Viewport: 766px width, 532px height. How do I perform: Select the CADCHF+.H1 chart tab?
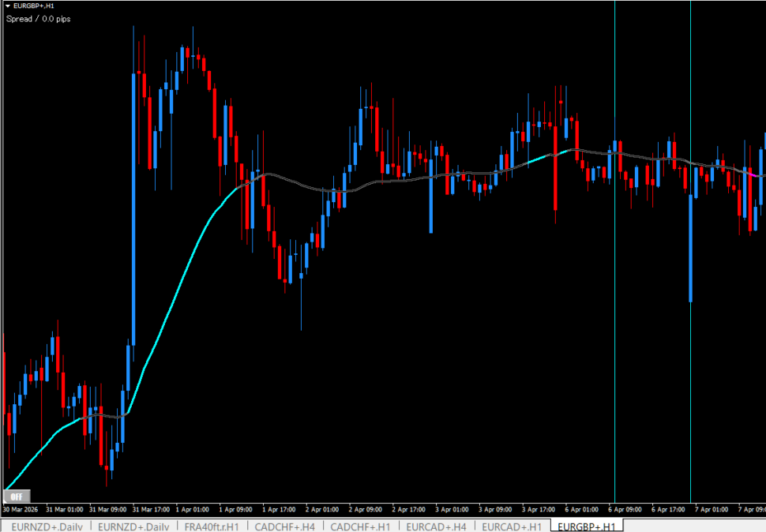[360, 526]
